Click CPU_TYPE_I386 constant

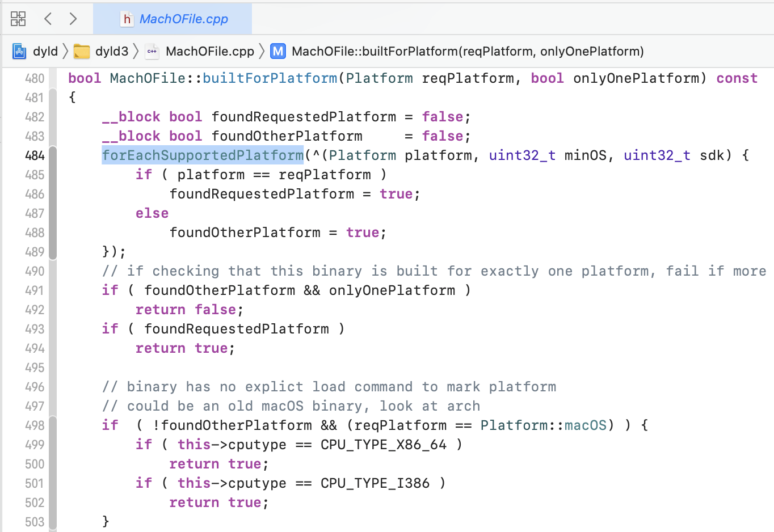click(x=375, y=483)
